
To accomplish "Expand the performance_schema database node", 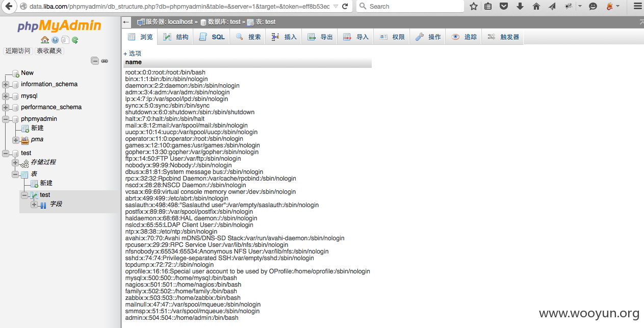I will [6, 107].
